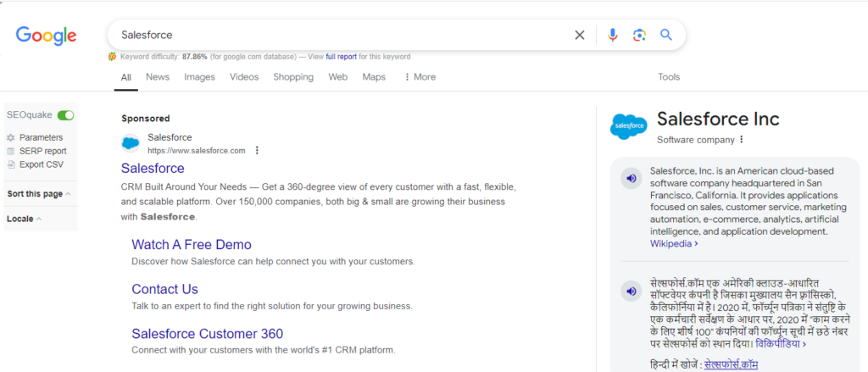Click the SERP report icon
The image size is (868, 372).
click(10, 151)
